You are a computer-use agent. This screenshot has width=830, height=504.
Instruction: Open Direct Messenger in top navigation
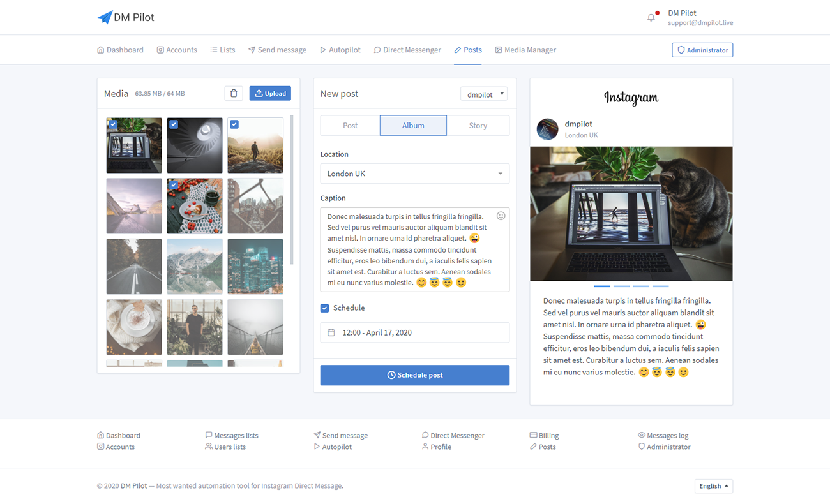(407, 50)
